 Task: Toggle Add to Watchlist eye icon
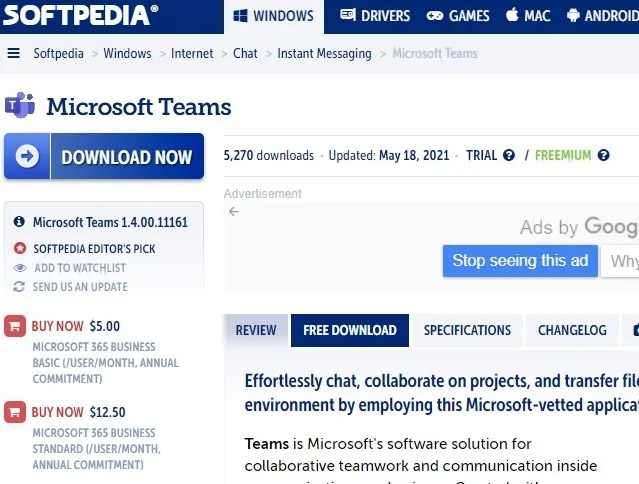[x=20, y=268]
